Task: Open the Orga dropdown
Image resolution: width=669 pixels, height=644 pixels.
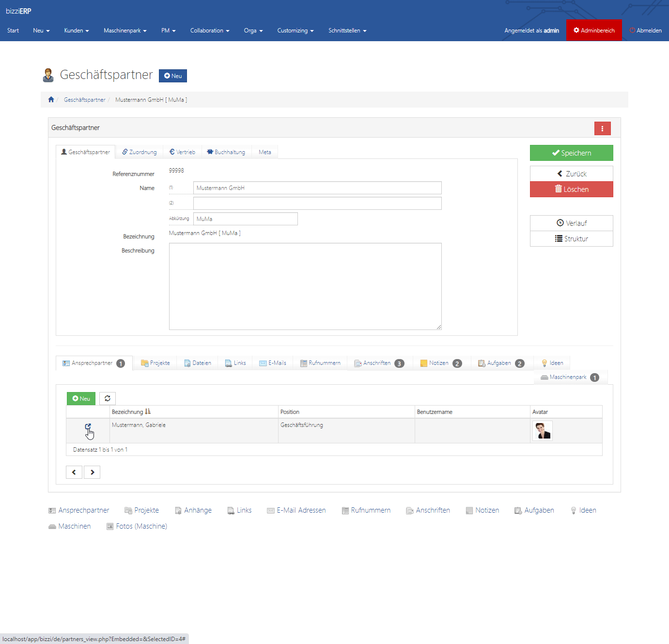Action: click(x=253, y=31)
